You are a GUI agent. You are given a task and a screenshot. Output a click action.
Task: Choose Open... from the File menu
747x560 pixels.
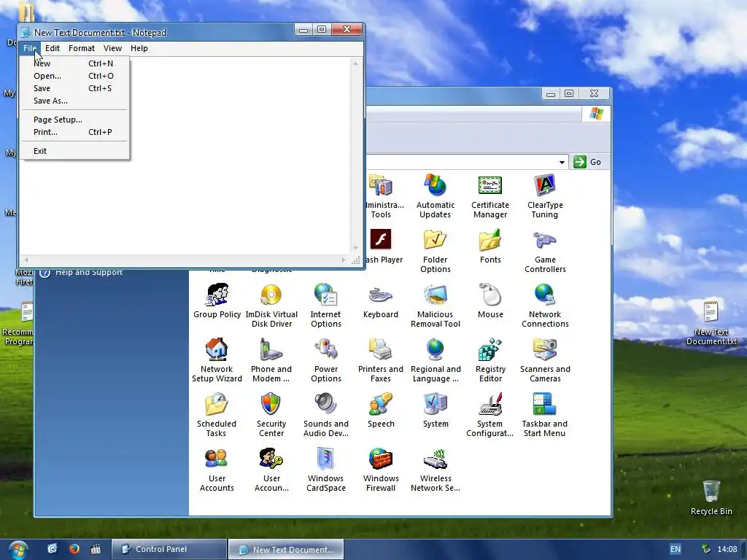click(x=74, y=76)
